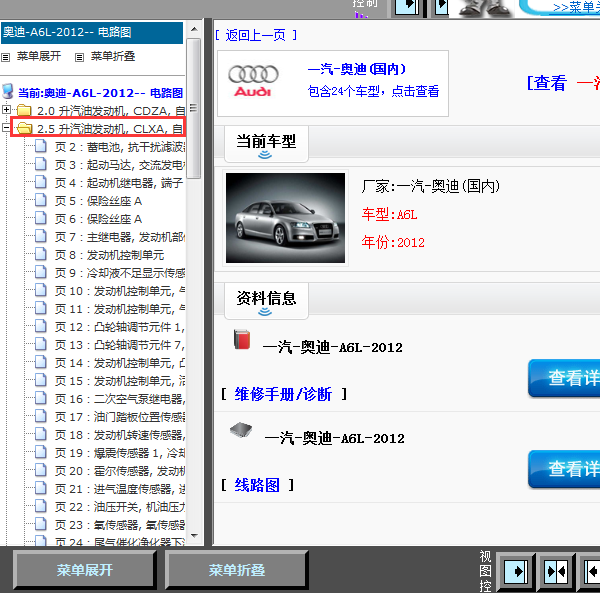Click the double-chevron under 当前车型 tab
600x593 pixels.
click(x=265, y=155)
